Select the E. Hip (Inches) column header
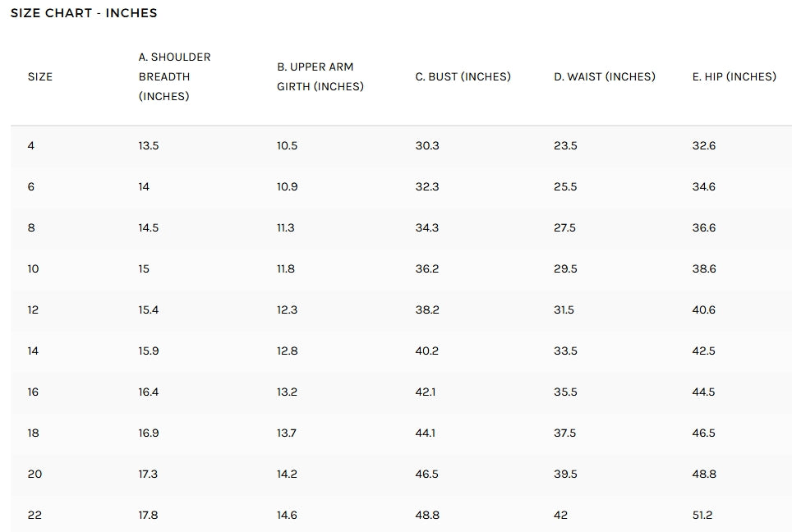 tap(734, 76)
